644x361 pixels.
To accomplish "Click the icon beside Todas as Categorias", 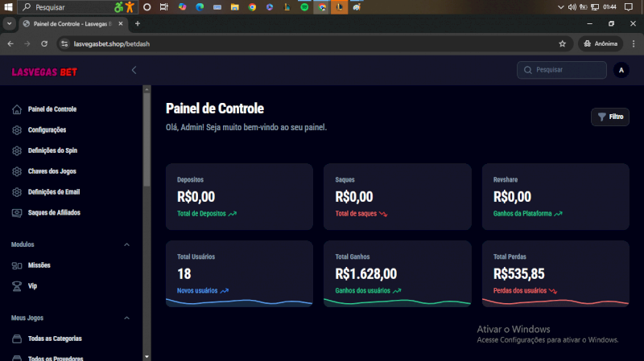I will (17, 338).
